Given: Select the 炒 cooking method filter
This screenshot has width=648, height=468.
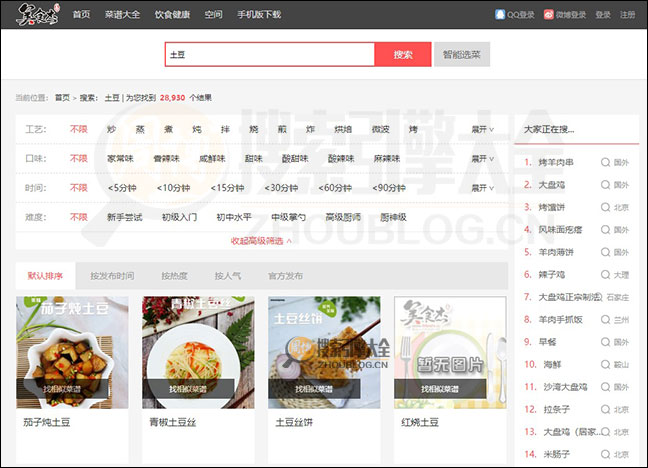Looking at the screenshot, I should [x=112, y=130].
